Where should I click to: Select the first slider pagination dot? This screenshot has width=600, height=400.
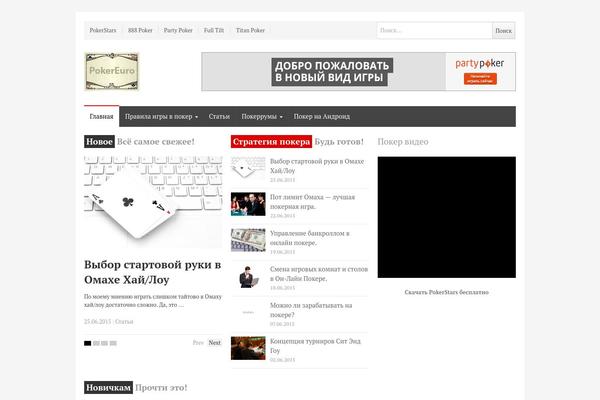[x=88, y=343]
